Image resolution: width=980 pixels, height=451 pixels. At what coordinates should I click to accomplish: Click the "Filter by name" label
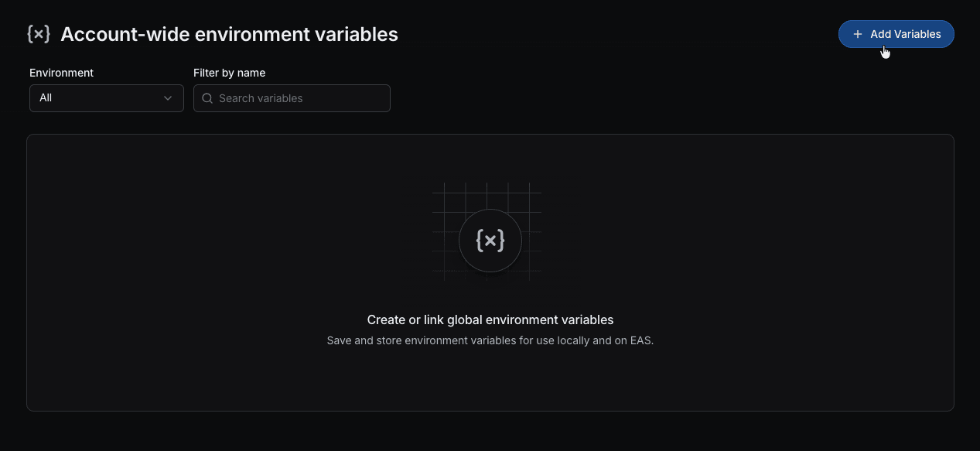point(229,73)
